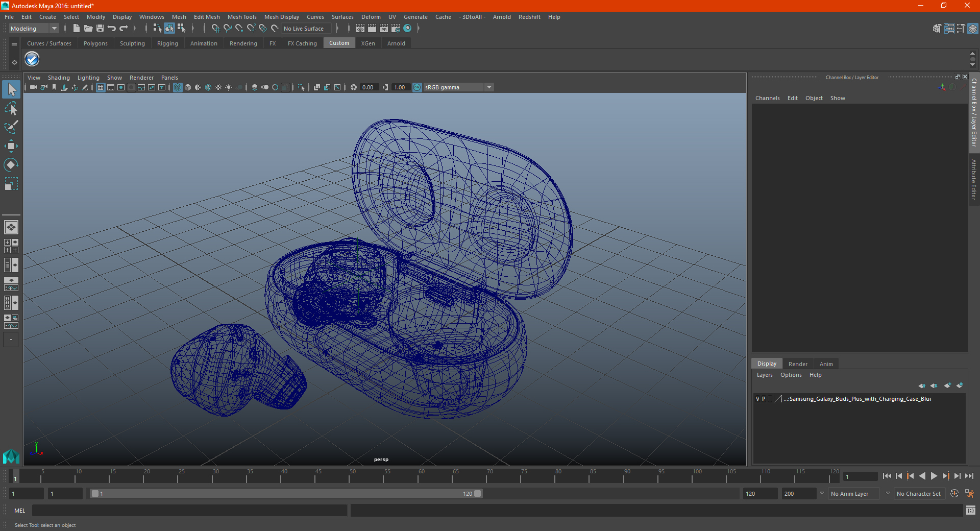This screenshot has width=980, height=531.
Task: Choose the Paint selection tool
Action: pos(11,127)
